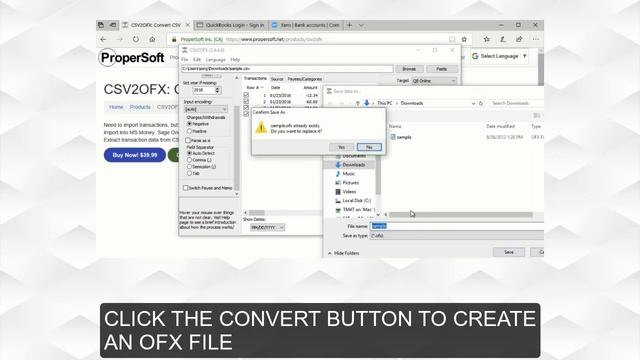
Task: Click Yes in the Confirm Save As dialog
Action: tap(341, 147)
